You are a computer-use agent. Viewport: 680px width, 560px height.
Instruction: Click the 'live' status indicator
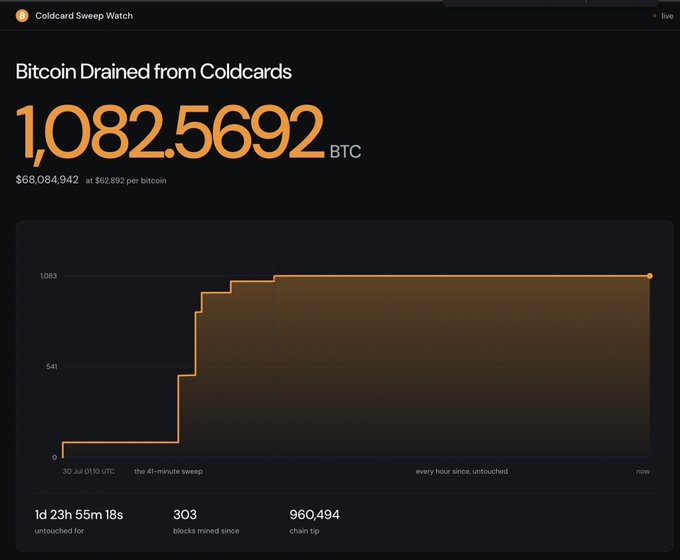[664, 16]
